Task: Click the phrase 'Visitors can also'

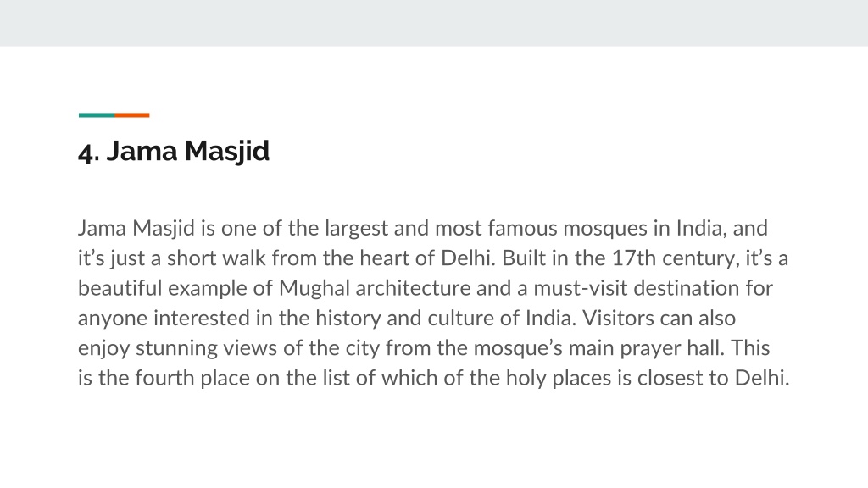Action: (659, 319)
